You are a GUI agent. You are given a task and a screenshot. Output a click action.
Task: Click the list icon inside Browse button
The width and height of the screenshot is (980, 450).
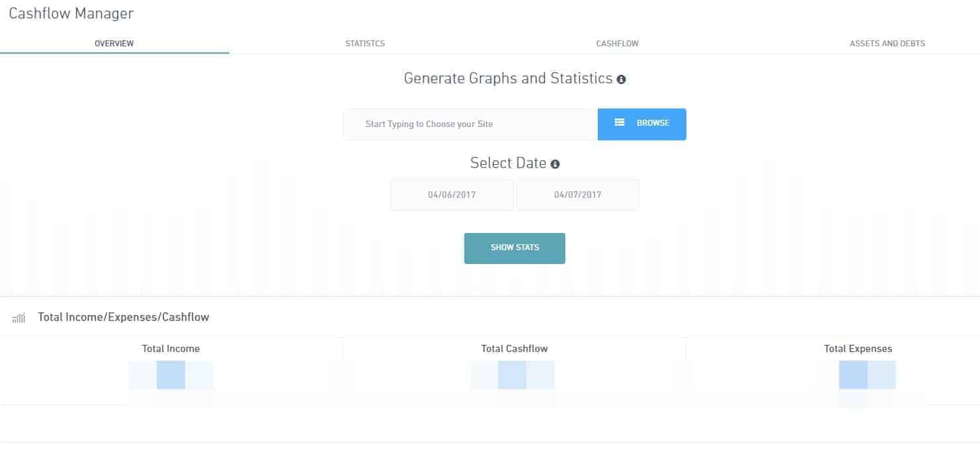click(x=620, y=122)
